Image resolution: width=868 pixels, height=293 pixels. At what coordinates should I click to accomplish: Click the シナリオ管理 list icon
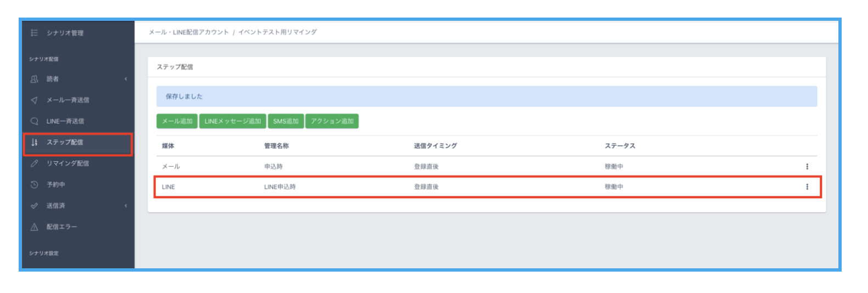pyautogui.click(x=34, y=33)
